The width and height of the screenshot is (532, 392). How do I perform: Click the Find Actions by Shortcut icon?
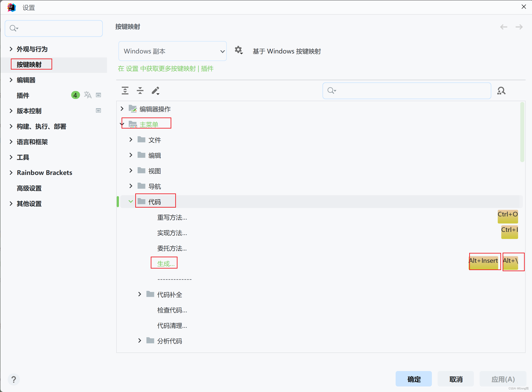[x=501, y=91]
